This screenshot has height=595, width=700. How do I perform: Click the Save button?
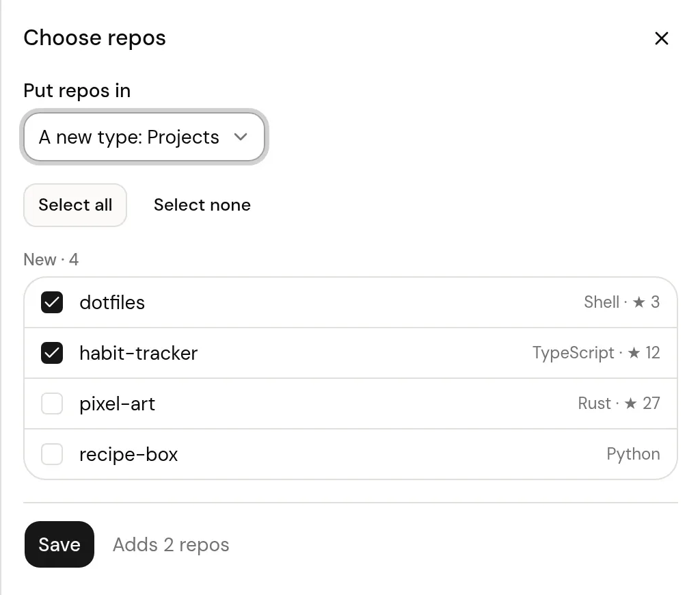click(59, 544)
